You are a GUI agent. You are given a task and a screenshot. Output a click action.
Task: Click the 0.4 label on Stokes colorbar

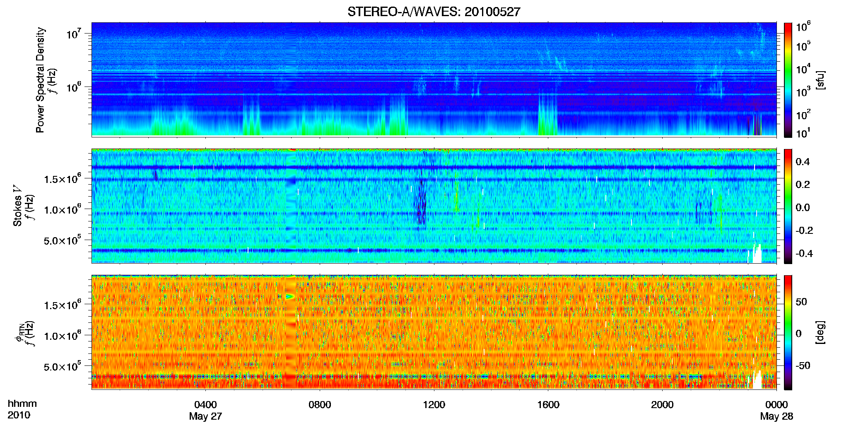pyautogui.click(x=803, y=162)
